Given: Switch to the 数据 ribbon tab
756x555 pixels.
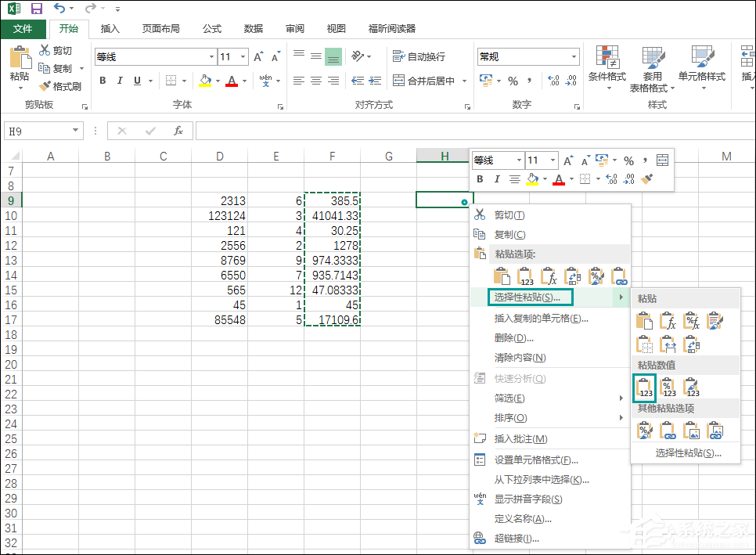Looking at the screenshot, I should pyautogui.click(x=253, y=28).
